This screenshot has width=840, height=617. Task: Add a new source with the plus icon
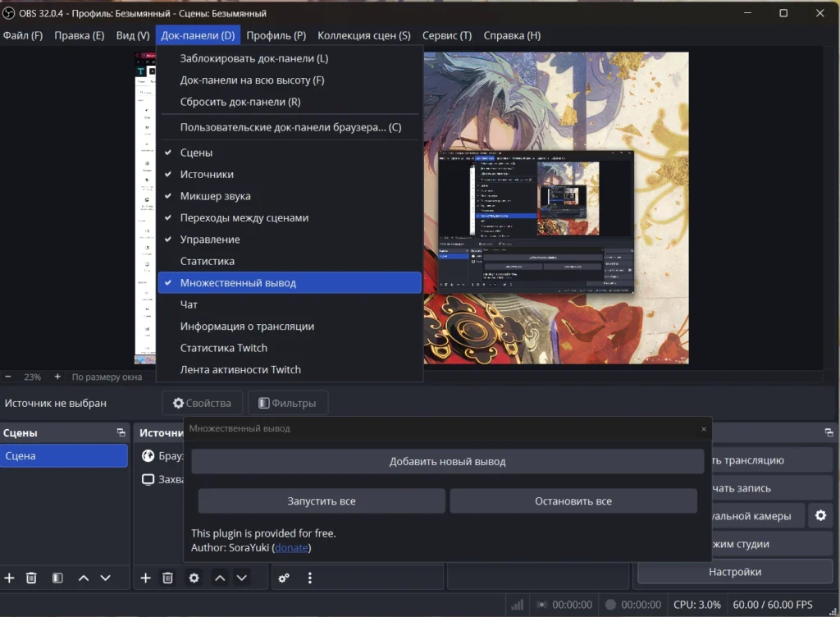click(144, 578)
